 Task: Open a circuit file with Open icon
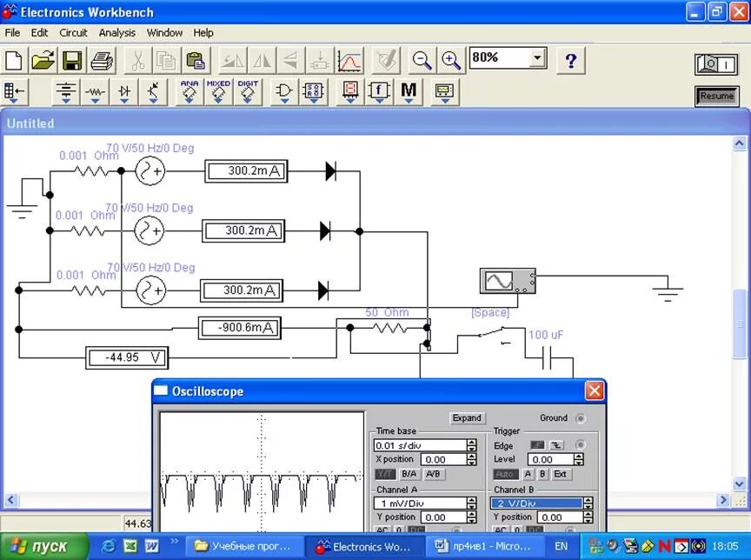coord(43,60)
